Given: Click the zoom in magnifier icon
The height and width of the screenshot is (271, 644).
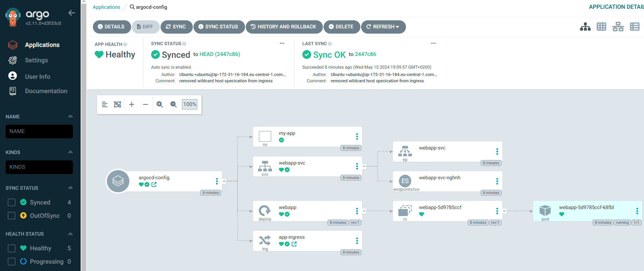Looking at the screenshot, I should (160, 104).
